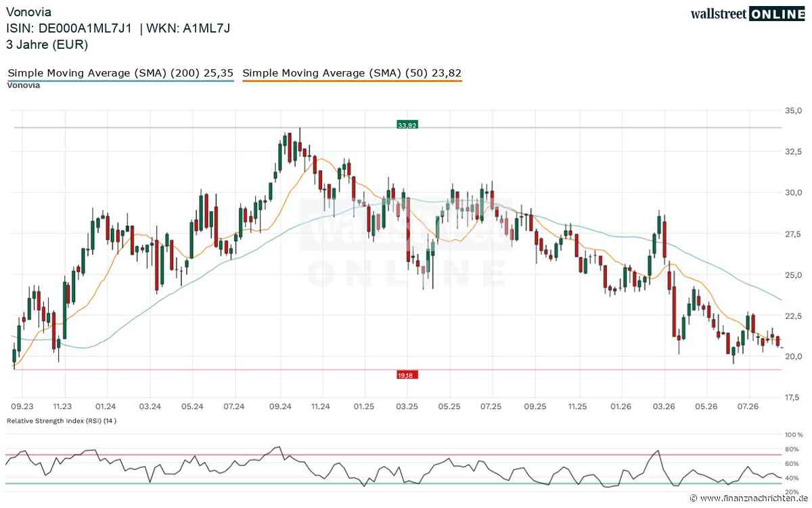Click the 03.26 date axis label
The image size is (812, 508).
(x=664, y=406)
